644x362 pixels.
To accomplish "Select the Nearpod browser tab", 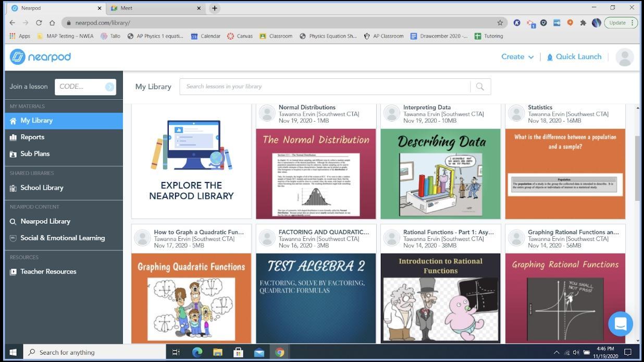I will coord(56,8).
